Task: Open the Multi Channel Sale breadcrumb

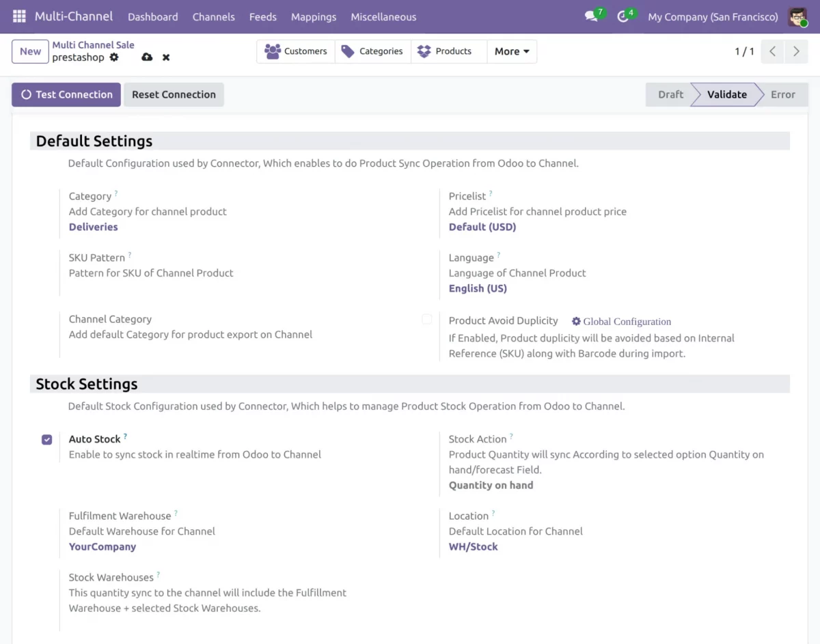Action: tap(94, 45)
